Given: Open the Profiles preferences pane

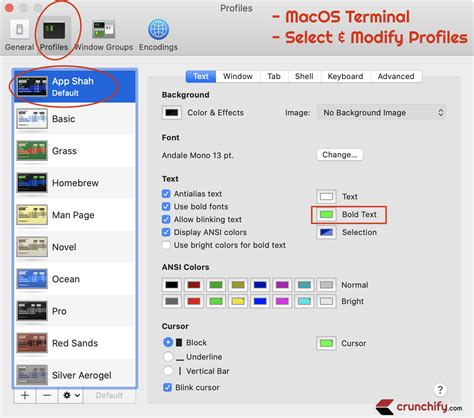Looking at the screenshot, I should [54, 35].
